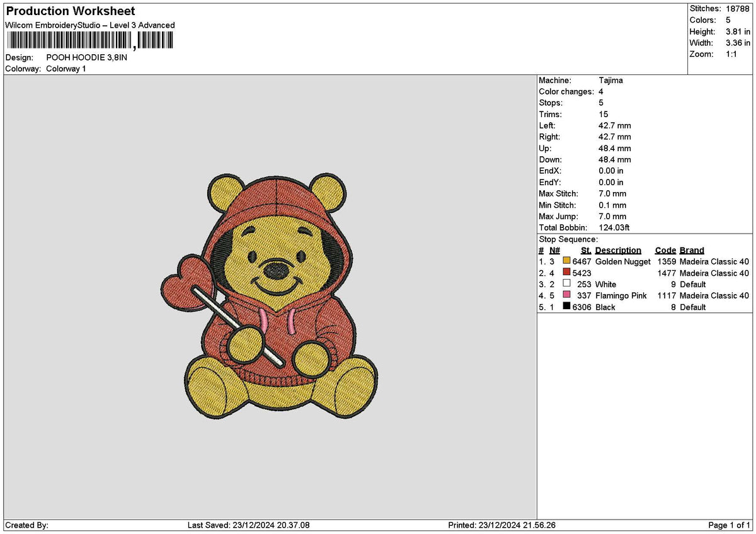Screen dimensions: 756x534
Task: Select the Max Jump value 7.0 mm
Action: pos(612,217)
